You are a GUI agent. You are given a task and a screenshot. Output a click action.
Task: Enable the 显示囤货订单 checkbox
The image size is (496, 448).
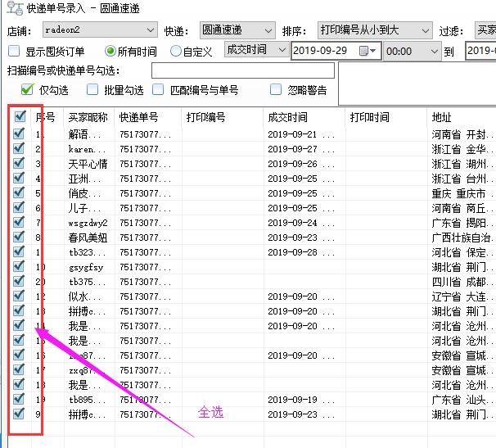(x=13, y=51)
